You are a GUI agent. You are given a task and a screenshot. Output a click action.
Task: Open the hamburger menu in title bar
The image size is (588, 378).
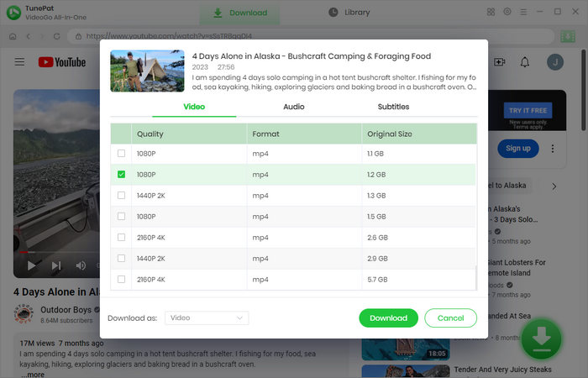coord(523,12)
